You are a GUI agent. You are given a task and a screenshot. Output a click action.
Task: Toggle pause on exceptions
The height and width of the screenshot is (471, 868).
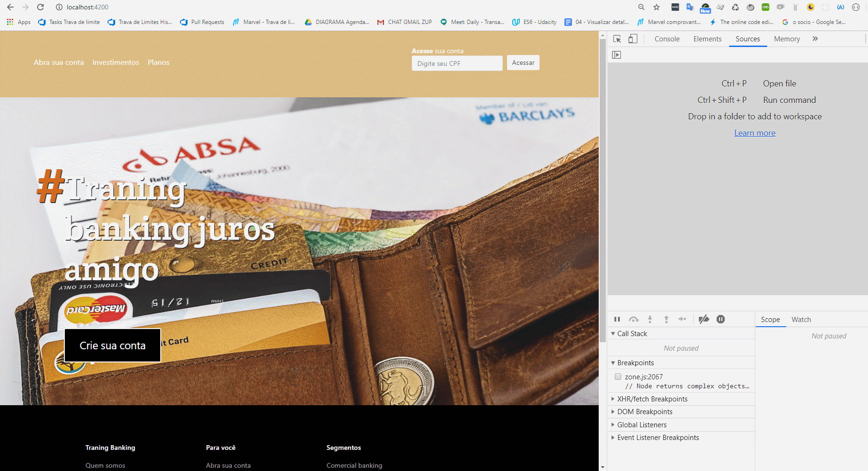(x=720, y=319)
